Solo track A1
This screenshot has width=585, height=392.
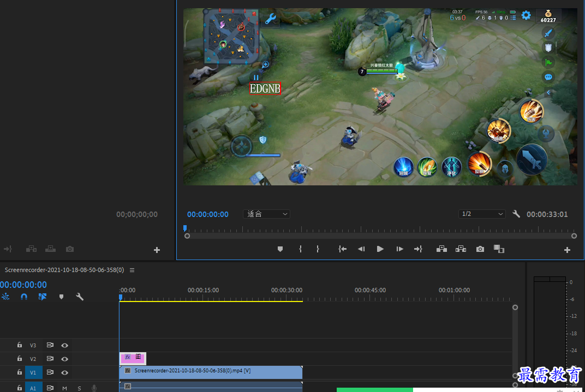pyautogui.click(x=79, y=388)
